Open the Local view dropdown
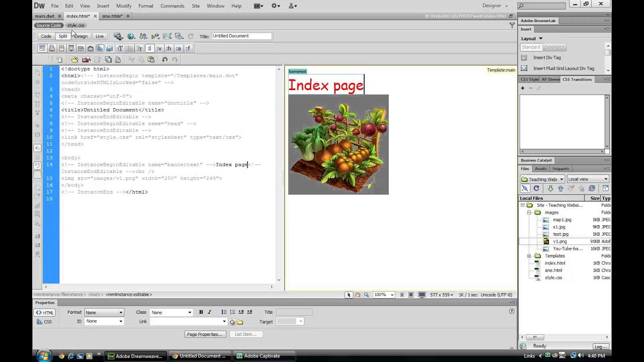644x362 pixels. [588, 179]
